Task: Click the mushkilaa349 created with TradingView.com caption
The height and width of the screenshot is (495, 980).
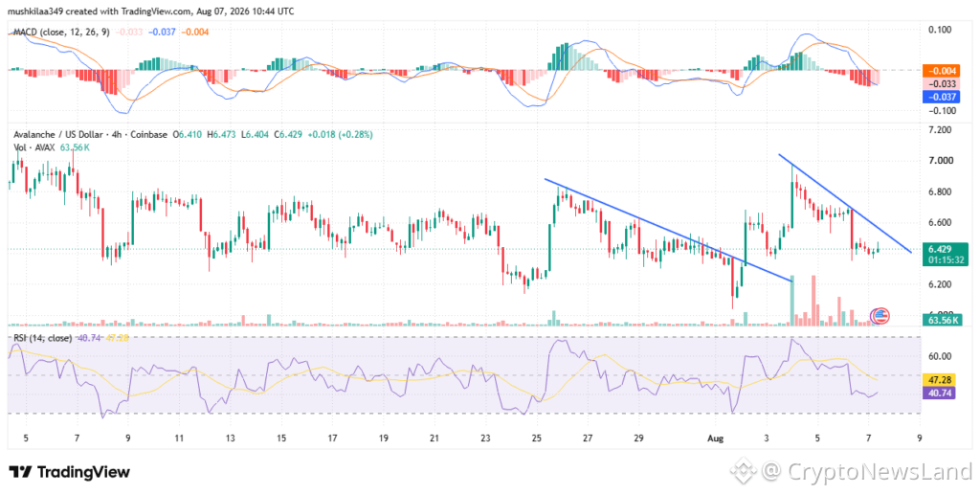Action: coord(150,11)
